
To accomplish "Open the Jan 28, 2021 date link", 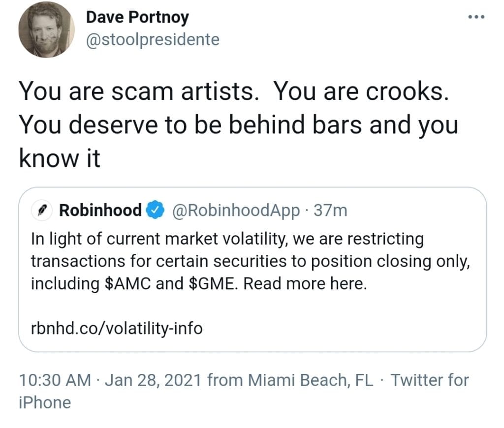I will click(x=153, y=380).
